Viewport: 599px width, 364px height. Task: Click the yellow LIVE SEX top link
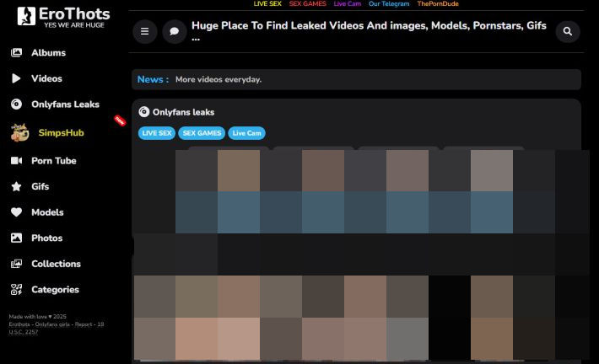[x=267, y=4]
